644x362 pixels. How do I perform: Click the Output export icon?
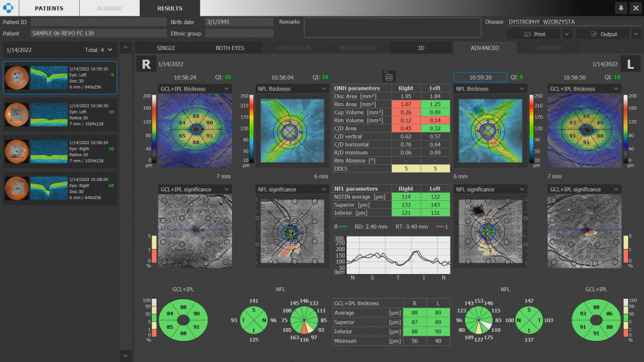click(x=593, y=34)
